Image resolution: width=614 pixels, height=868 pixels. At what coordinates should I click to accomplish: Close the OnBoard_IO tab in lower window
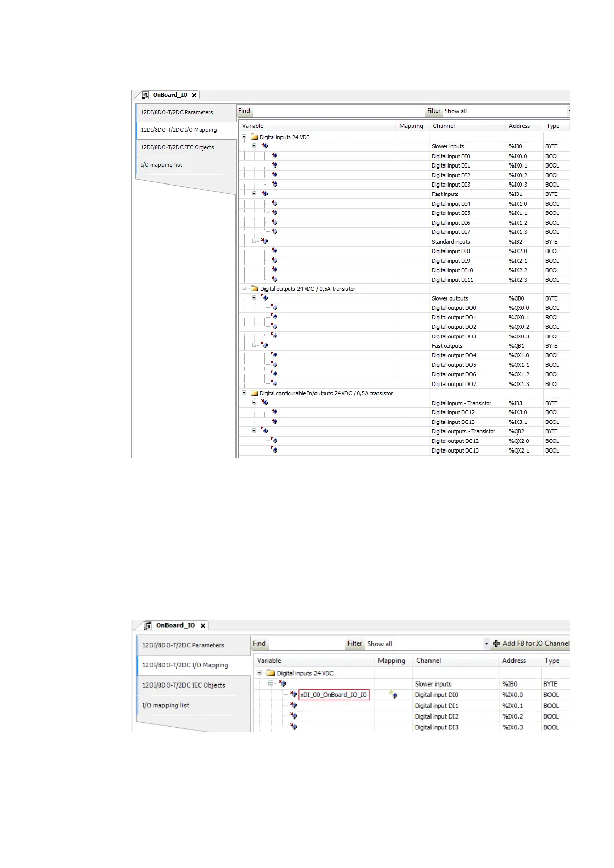[x=203, y=626]
